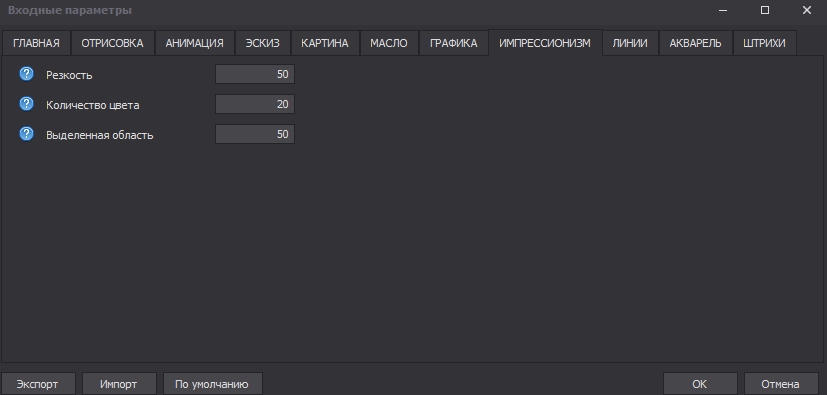This screenshot has height=395, width=827.
Task: Focus the Количество цвета input field
Action: click(x=255, y=104)
